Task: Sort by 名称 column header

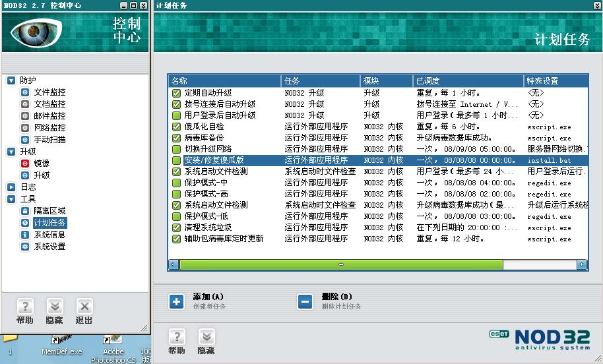Action: click(x=224, y=80)
